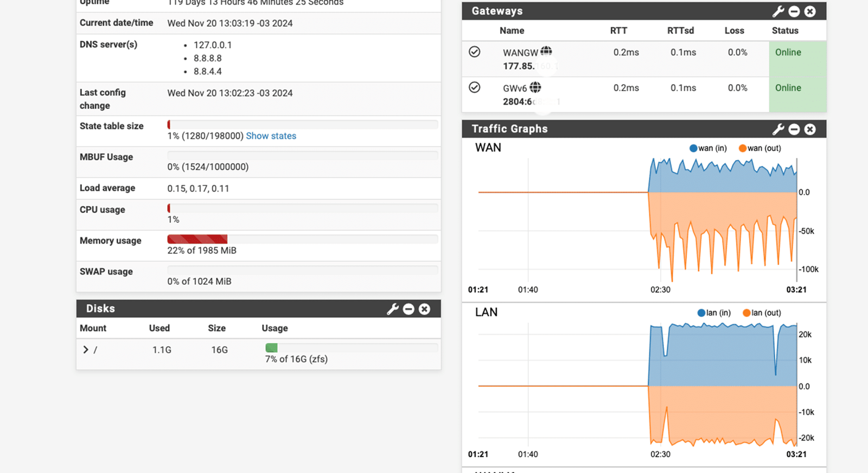The width and height of the screenshot is (868, 473).
Task: Expand the root mount disk row
Action: pyautogui.click(x=86, y=350)
